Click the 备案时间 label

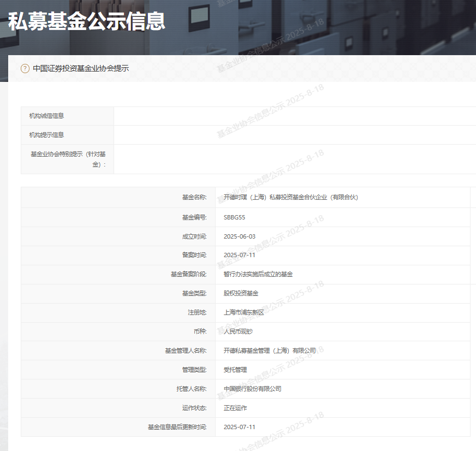point(194,255)
